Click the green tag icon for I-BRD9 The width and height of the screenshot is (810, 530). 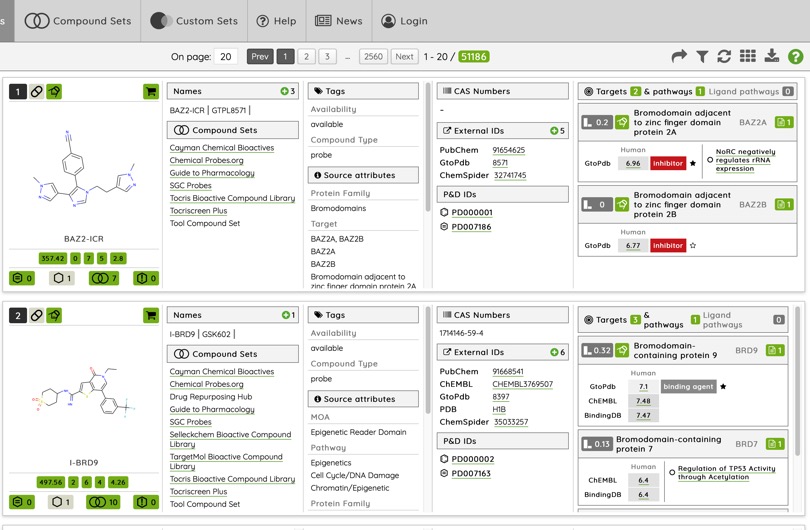pos(54,315)
